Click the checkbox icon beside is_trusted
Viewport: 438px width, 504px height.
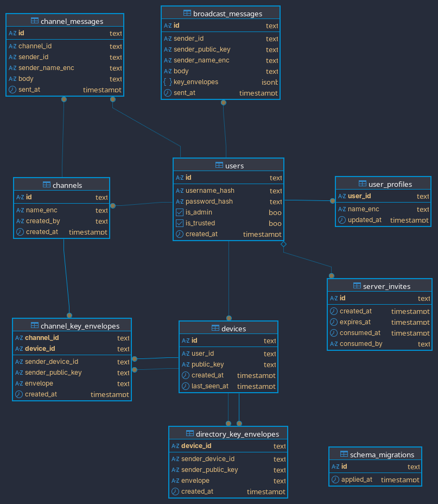coord(180,223)
